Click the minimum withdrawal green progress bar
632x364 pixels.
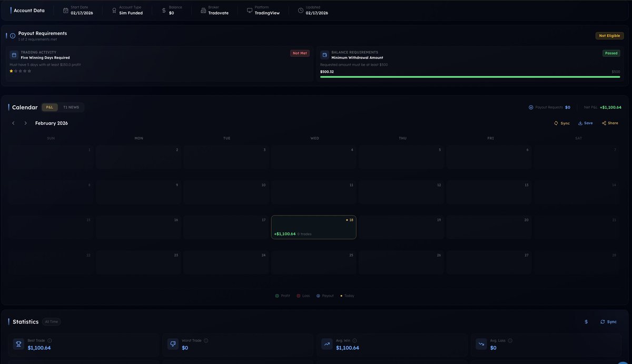pos(470,77)
